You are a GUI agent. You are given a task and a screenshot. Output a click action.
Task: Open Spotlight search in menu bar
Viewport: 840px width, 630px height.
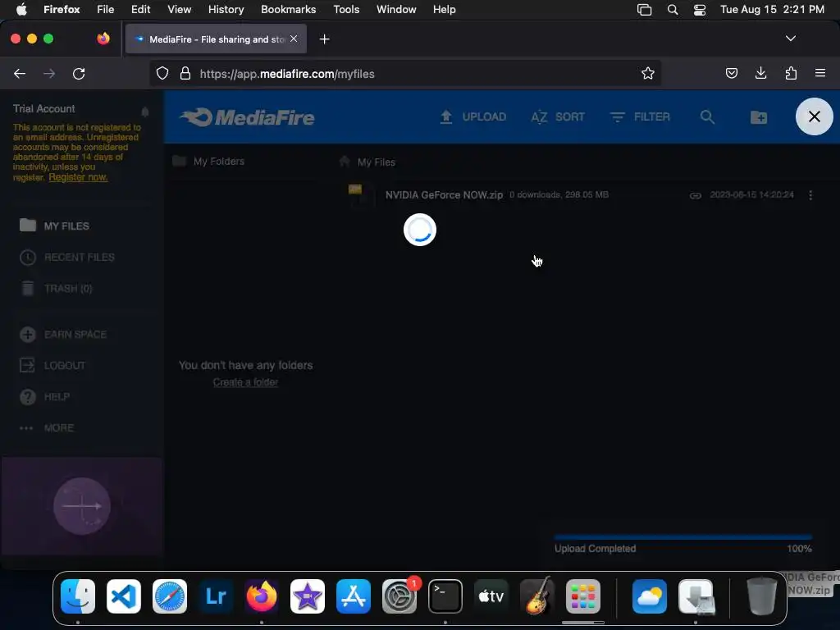coord(673,10)
